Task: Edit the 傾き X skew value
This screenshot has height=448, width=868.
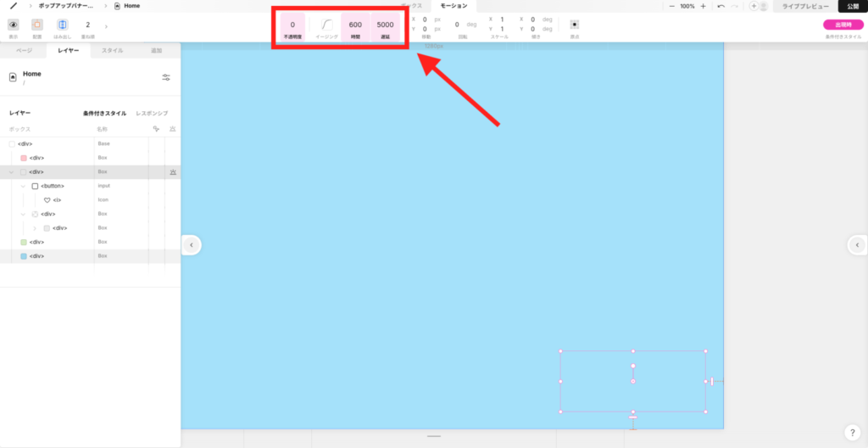Action: [532, 20]
